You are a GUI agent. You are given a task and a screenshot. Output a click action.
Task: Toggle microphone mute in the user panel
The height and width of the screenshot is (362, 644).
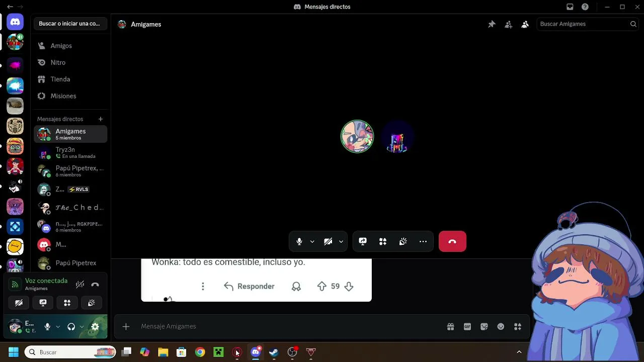(x=47, y=327)
